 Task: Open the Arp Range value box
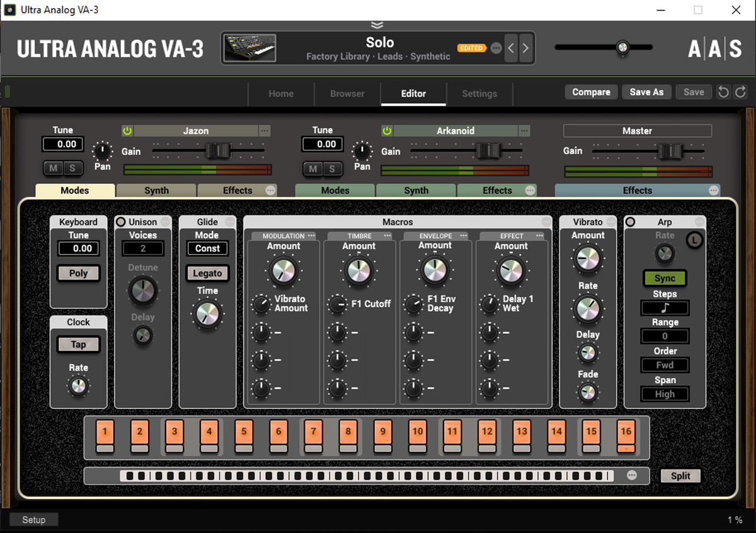click(665, 336)
